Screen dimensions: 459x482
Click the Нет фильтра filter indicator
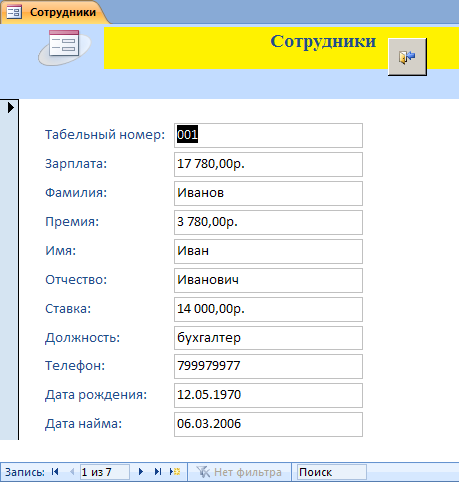[x=239, y=472]
